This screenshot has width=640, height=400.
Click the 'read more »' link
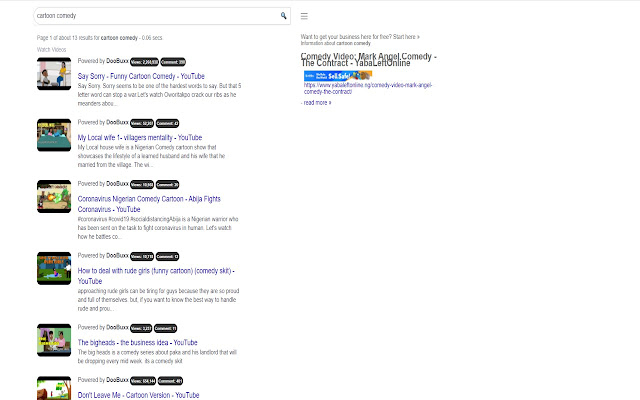pyautogui.click(x=318, y=103)
